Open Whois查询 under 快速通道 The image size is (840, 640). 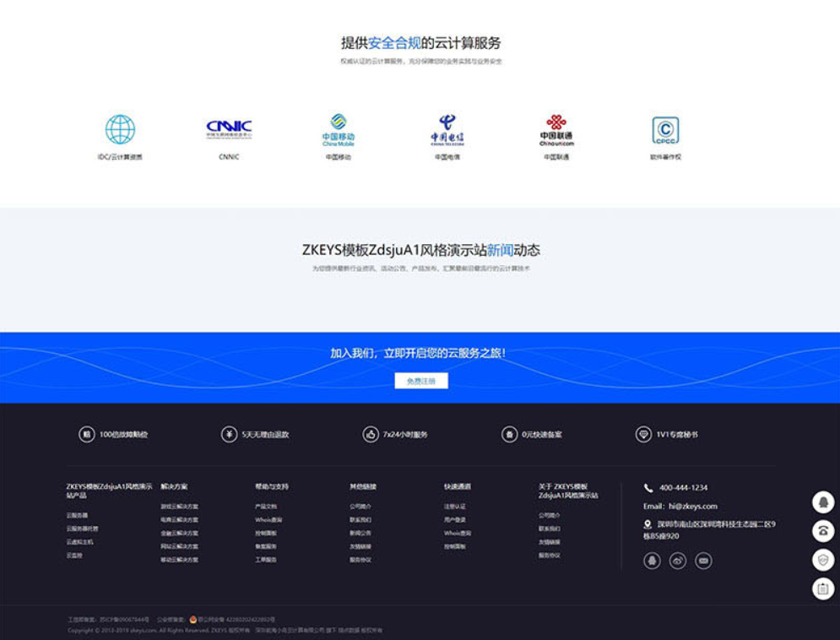pyautogui.click(x=458, y=534)
